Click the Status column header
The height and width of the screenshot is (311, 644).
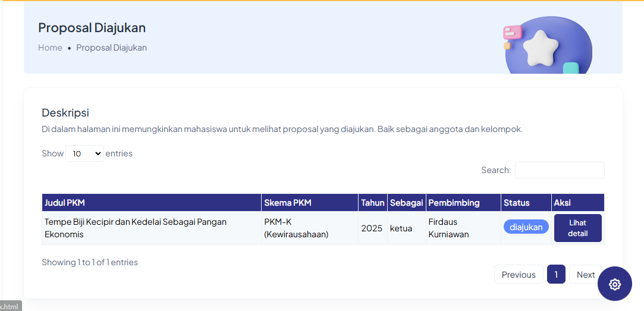pyautogui.click(x=526, y=203)
